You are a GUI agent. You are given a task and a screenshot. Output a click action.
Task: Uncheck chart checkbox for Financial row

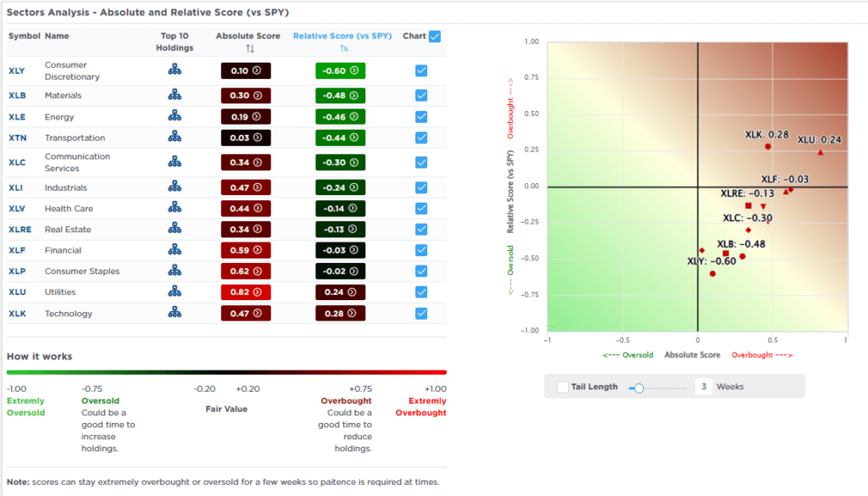(421, 250)
